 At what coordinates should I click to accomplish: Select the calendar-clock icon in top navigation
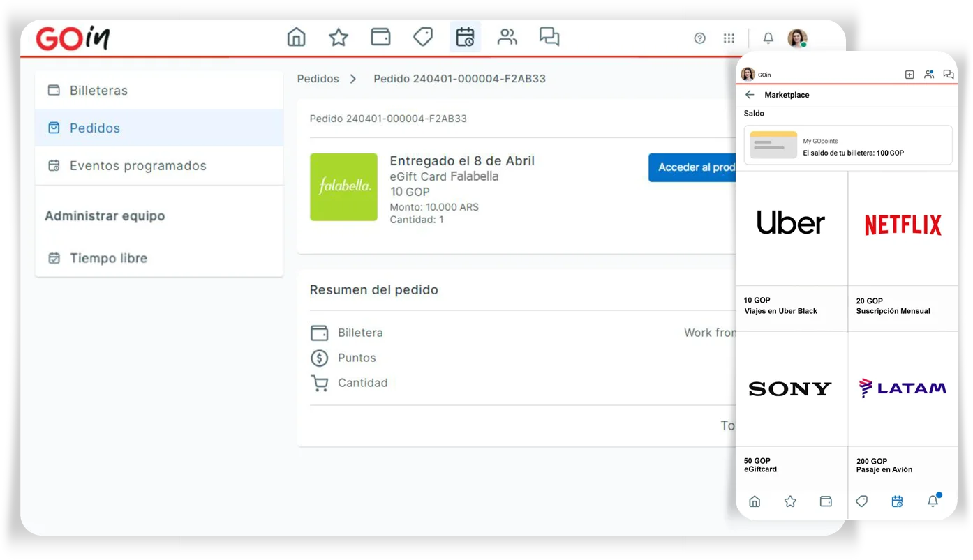click(x=465, y=37)
